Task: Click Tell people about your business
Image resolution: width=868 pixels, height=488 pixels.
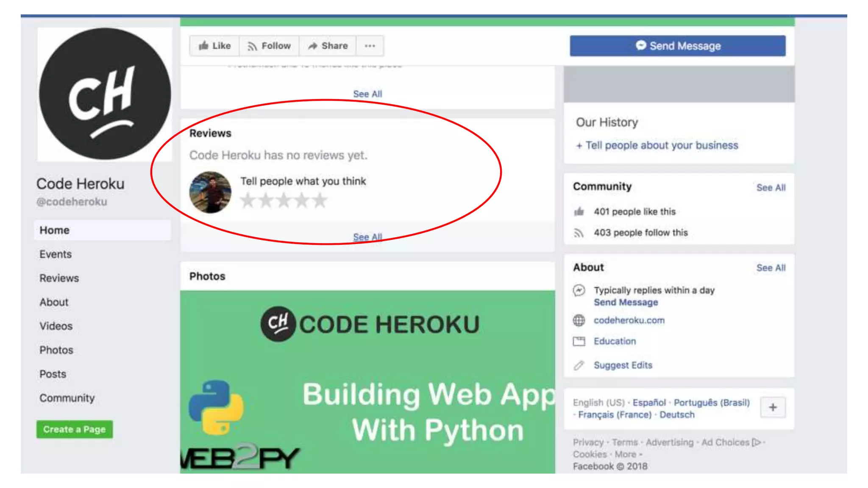Action: click(657, 145)
